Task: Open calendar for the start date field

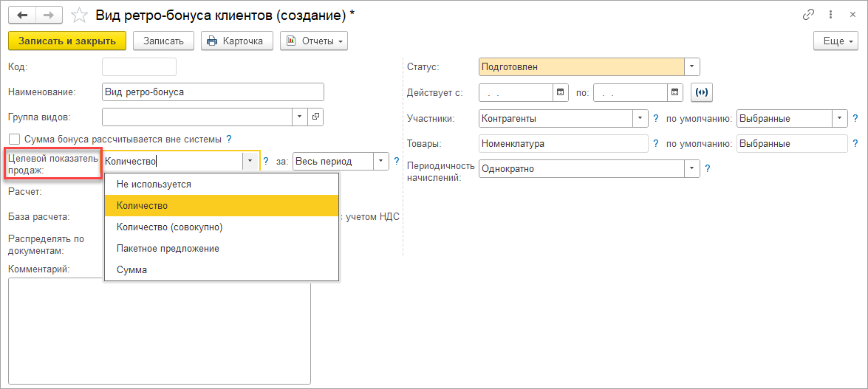Action: pos(561,92)
